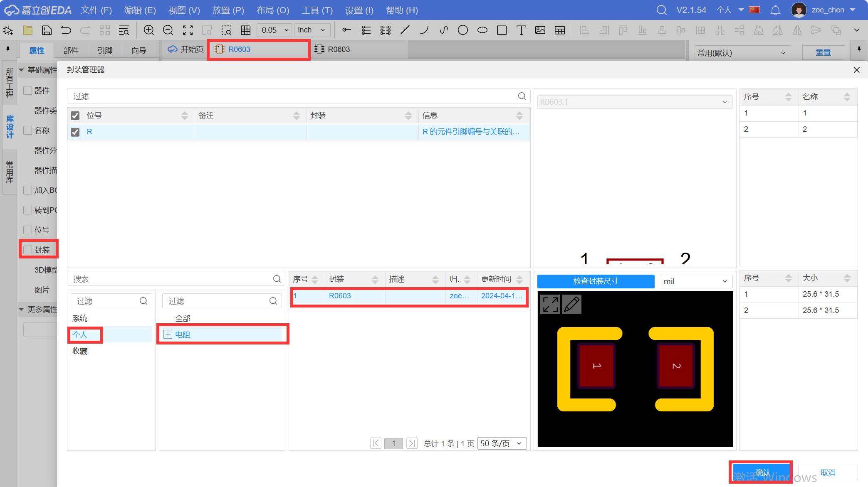Open the 50 条/页 page size dropdown
Viewport: 868px width, 487px height.
[502, 443]
